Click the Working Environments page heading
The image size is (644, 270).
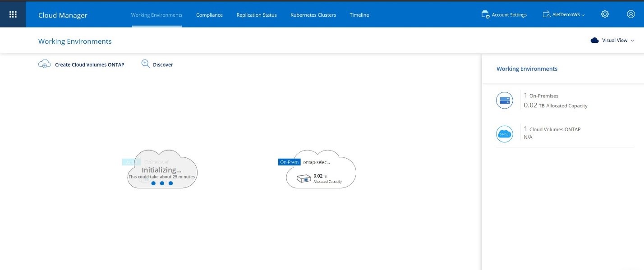tap(75, 41)
